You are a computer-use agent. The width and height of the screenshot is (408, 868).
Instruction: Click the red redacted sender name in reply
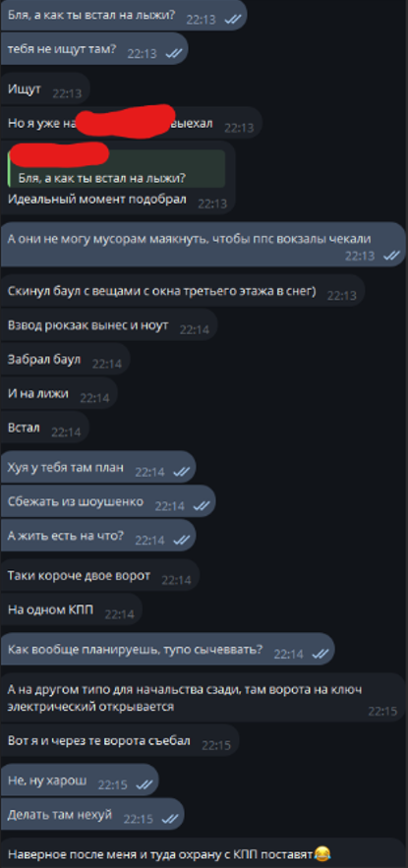pyautogui.click(x=59, y=153)
